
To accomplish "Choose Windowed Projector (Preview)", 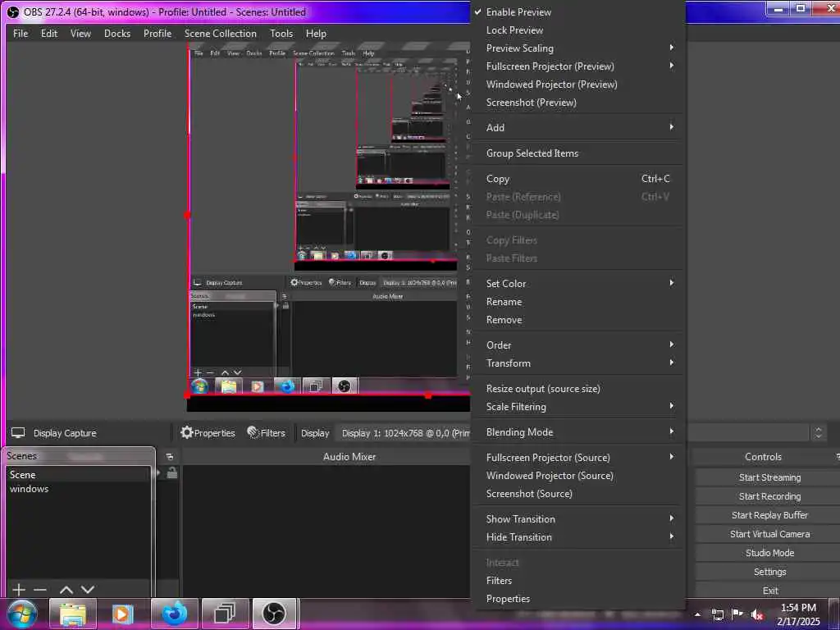I will point(577,84).
